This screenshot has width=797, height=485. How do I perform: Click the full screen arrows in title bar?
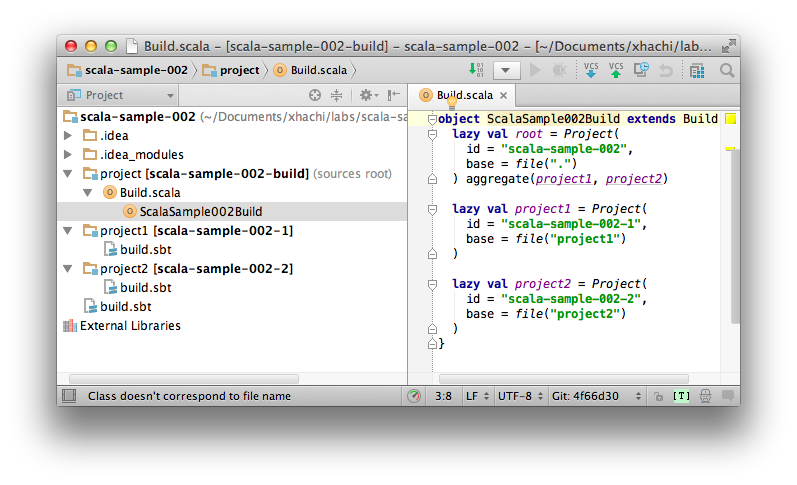point(728,46)
